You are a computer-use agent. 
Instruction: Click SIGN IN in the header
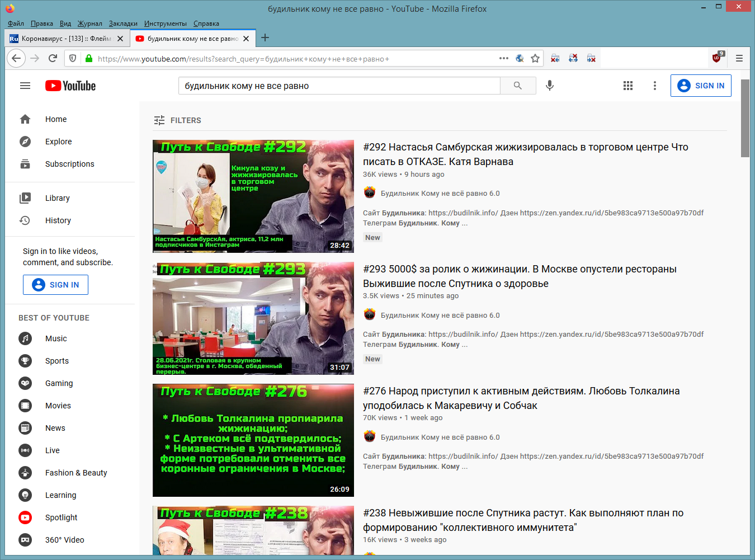point(701,86)
